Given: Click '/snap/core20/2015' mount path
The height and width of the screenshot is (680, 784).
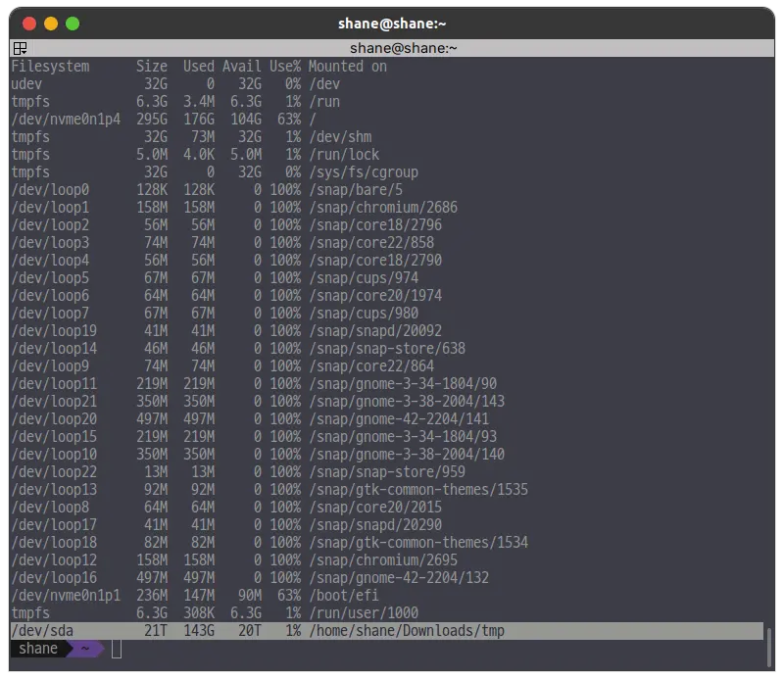Looking at the screenshot, I should pyautogui.click(x=375, y=507).
